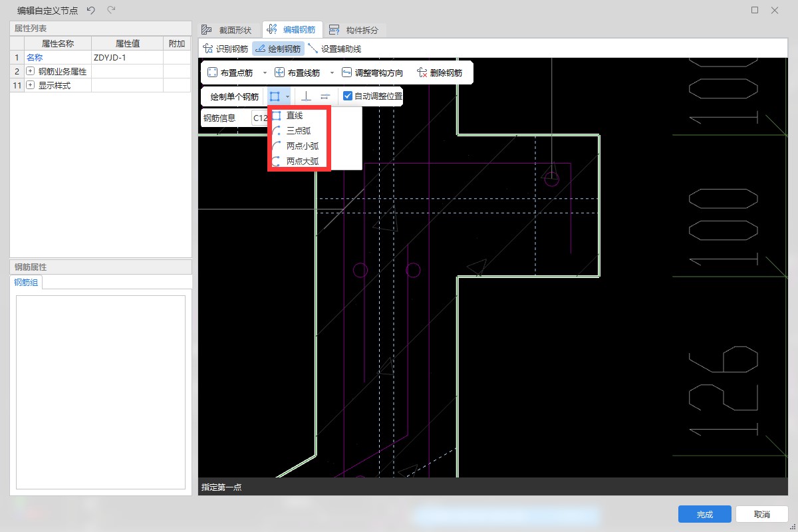Open the 布置点筋 dropdown arrow
The height and width of the screenshot is (532, 798).
click(265, 72)
